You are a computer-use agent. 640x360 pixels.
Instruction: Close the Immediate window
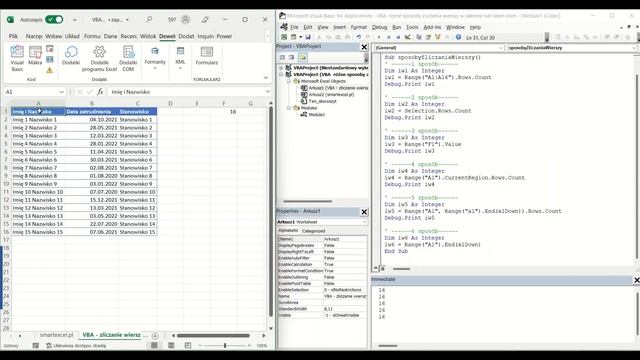[636, 280]
